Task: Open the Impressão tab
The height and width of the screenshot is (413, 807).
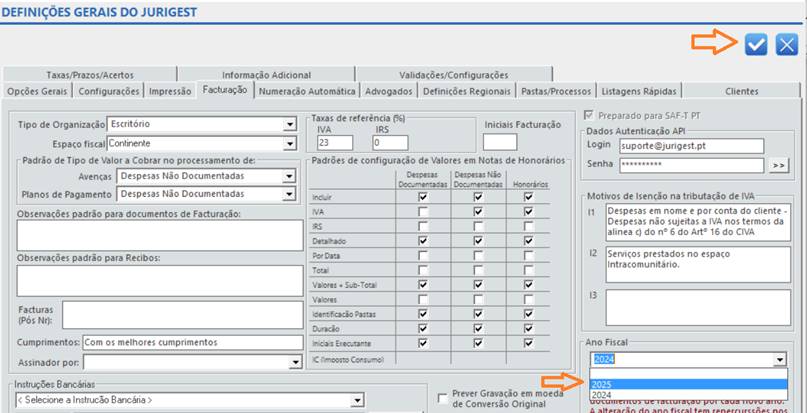Action: tap(170, 91)
